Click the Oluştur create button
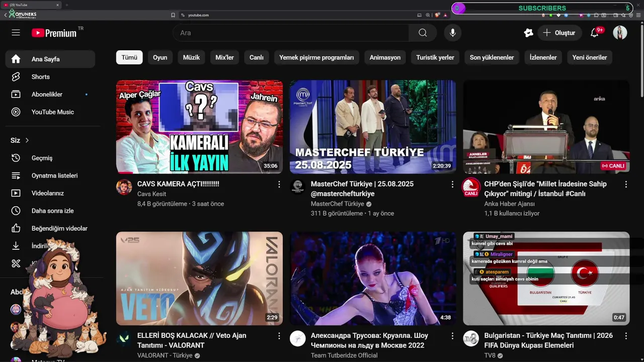This screenshot has width=644, height=362. (559, 33)
